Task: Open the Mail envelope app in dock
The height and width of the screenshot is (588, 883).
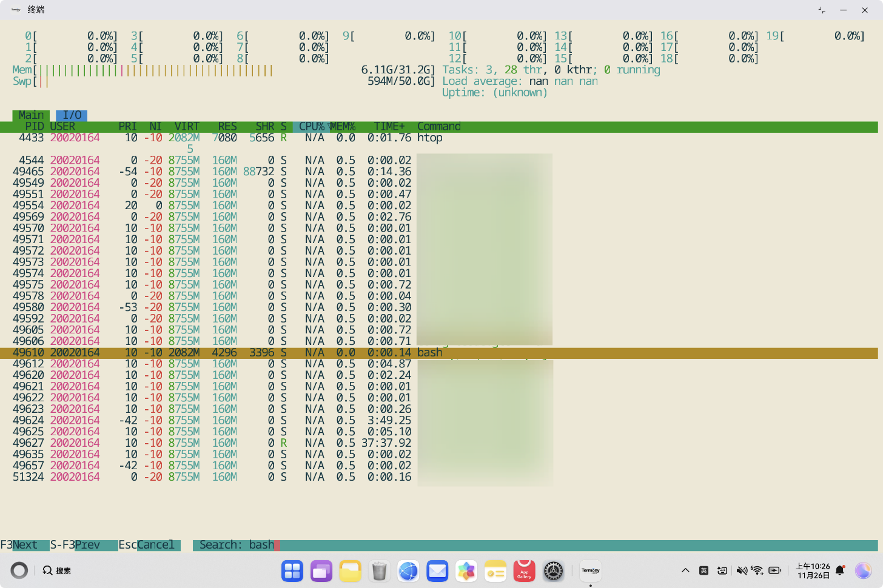Action: click(x=437, y=571)
